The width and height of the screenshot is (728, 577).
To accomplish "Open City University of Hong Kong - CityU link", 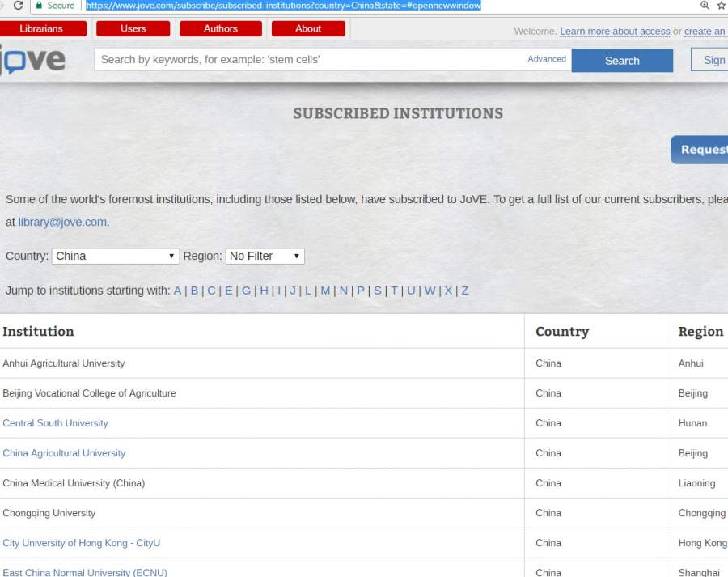I will click(x=81, y=543).
